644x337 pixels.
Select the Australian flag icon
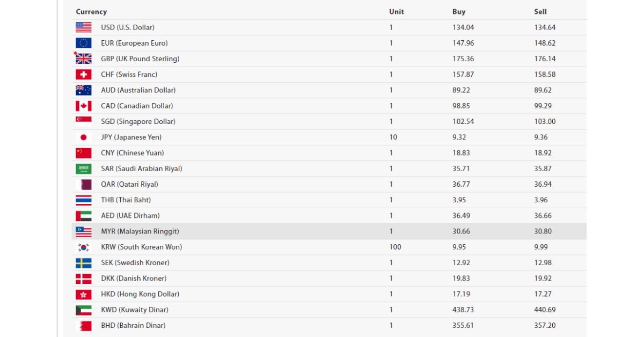click(83, 90)
